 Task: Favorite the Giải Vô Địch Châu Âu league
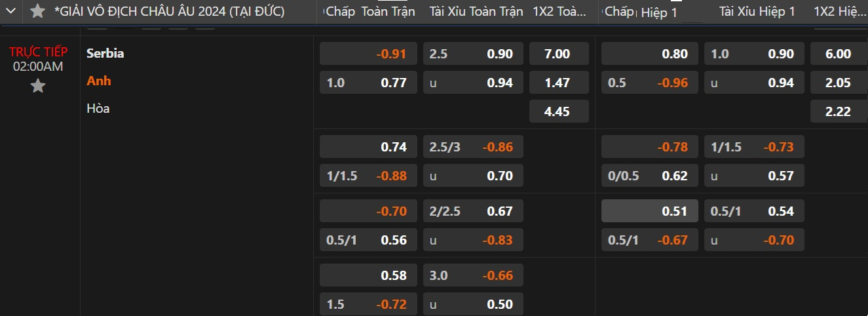pos(38,11)
